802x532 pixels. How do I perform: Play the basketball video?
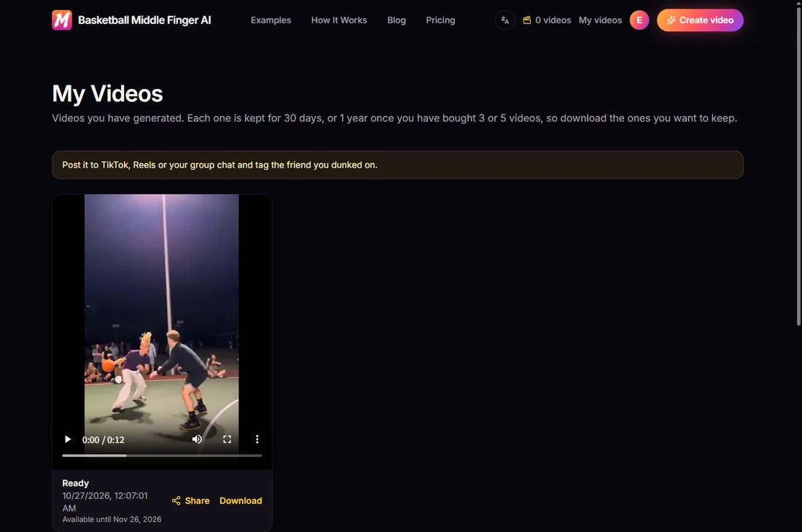tap(68, 439)
